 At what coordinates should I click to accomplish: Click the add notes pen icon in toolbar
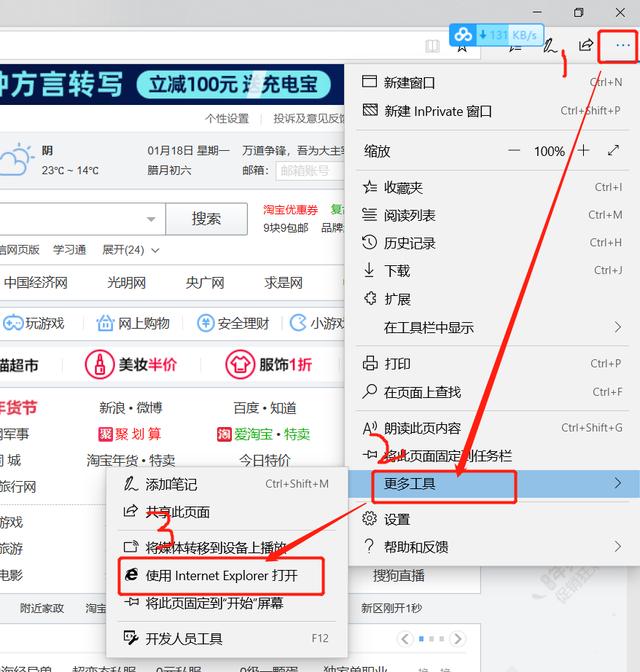[x=550, y=45]
